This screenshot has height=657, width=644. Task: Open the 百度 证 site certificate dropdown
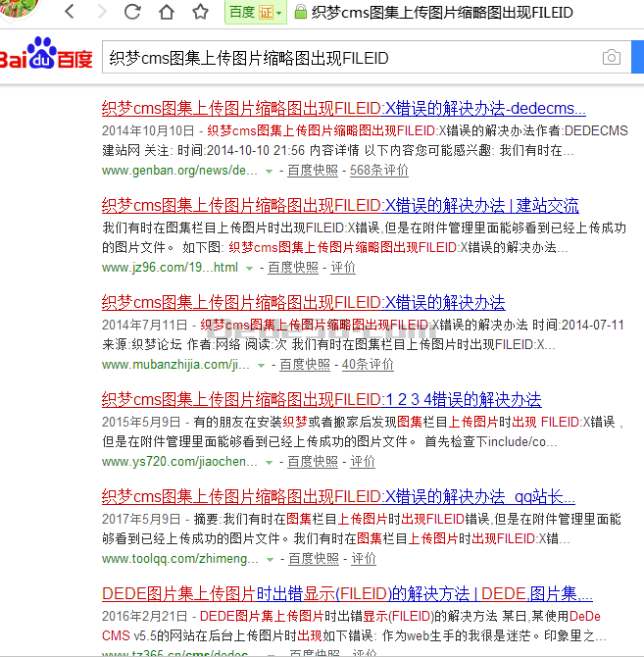tap(256, 12)
